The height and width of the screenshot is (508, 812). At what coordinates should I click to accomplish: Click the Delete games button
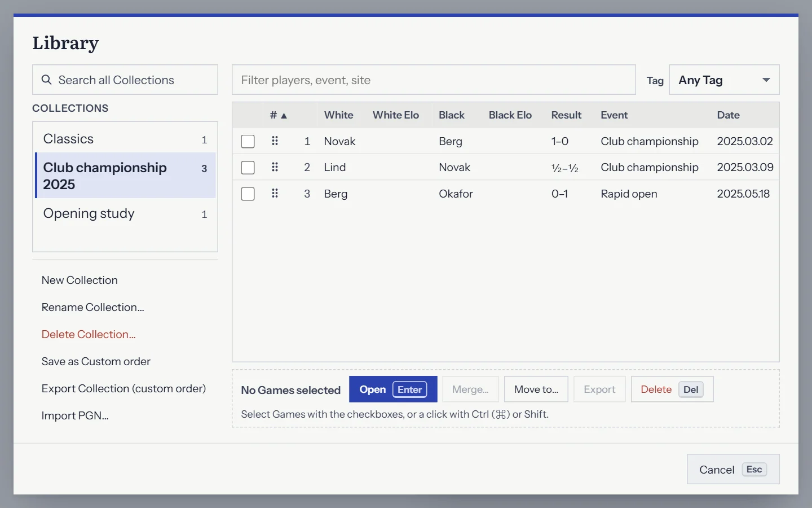pyautogui.click(x=672, y=389)
